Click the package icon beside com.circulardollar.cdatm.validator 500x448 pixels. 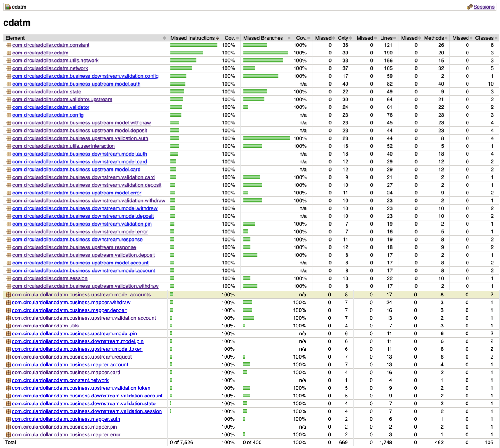pyautogui.click(x=9, y=107)
